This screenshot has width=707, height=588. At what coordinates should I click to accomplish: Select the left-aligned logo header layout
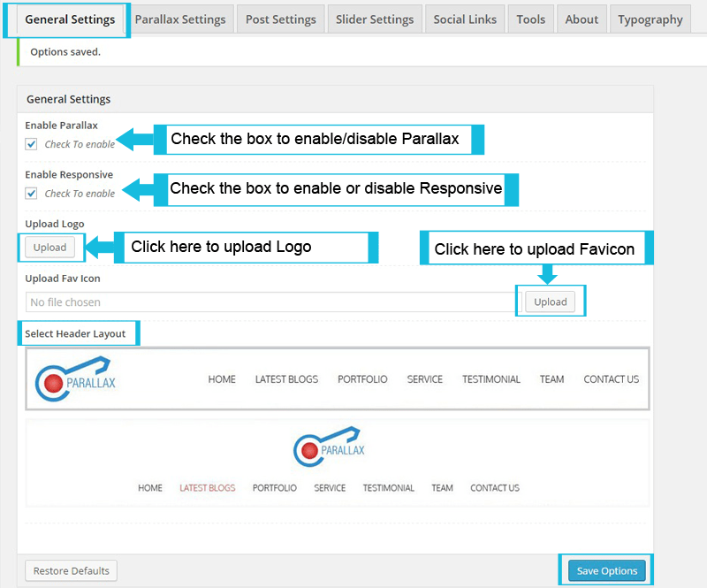tap(338, 379)
